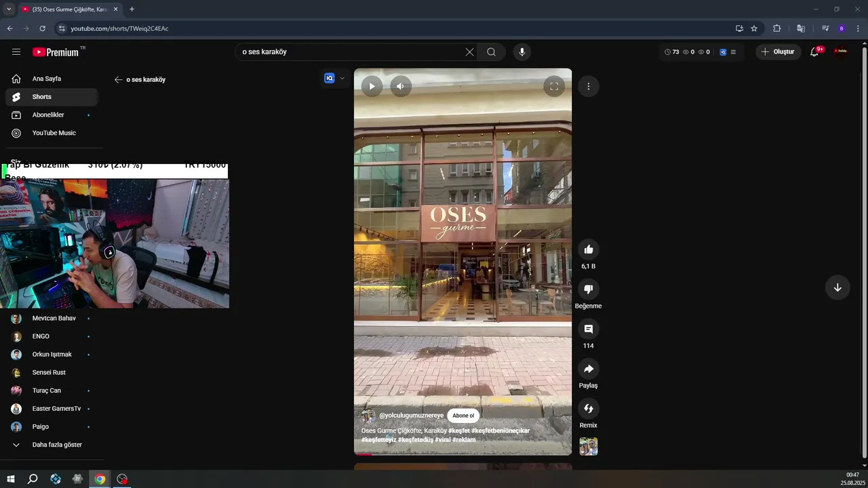The height and width of the screenshot is (488, 868).
Task: Go to the next short with down arrow
Action: [x=837, y=287]
